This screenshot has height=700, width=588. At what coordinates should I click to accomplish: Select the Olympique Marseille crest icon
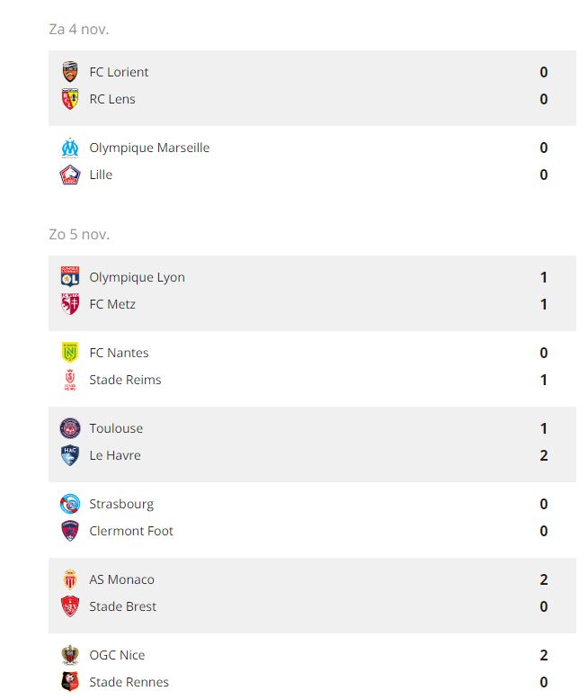pos(70,148)
